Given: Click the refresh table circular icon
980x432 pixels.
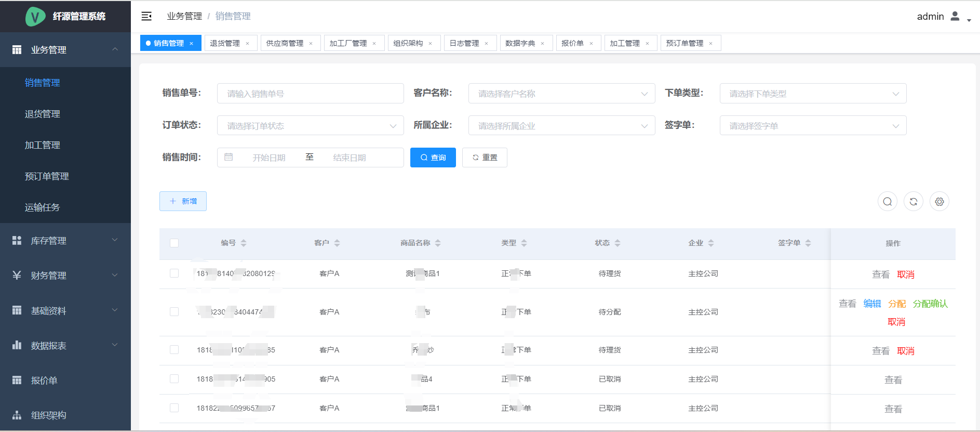Looking at the screenshot, I should (x=913, y=202).
